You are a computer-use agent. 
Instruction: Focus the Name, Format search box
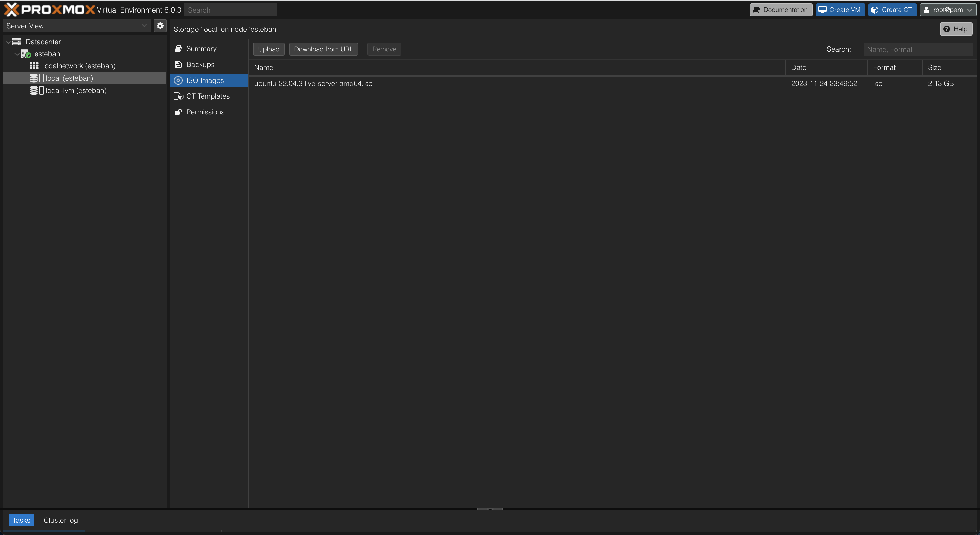(x=918, y=49)
